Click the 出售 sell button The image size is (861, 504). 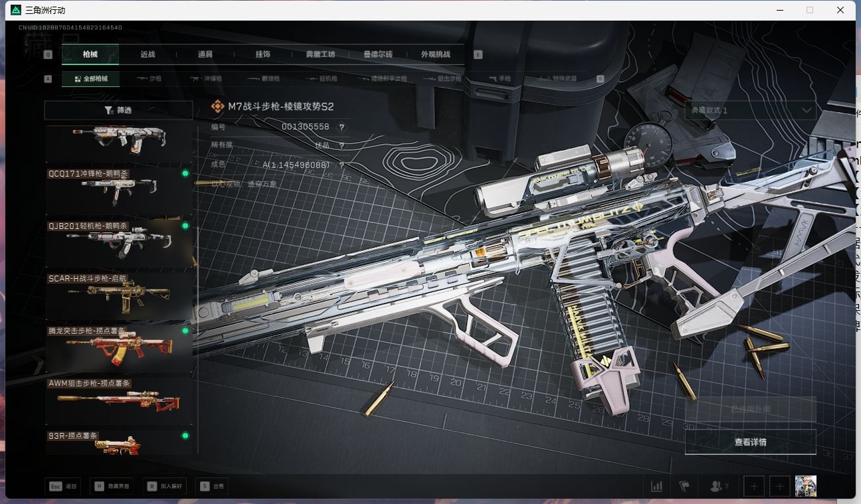click(x=213, y=485)
